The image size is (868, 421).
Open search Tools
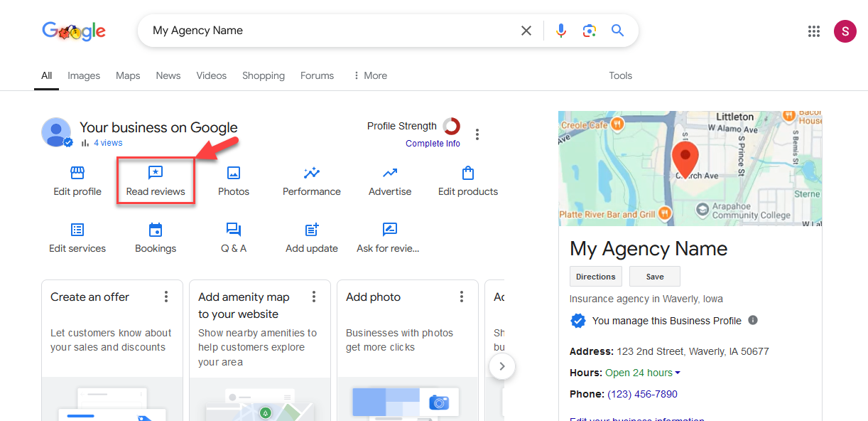(x=620, y=75)
